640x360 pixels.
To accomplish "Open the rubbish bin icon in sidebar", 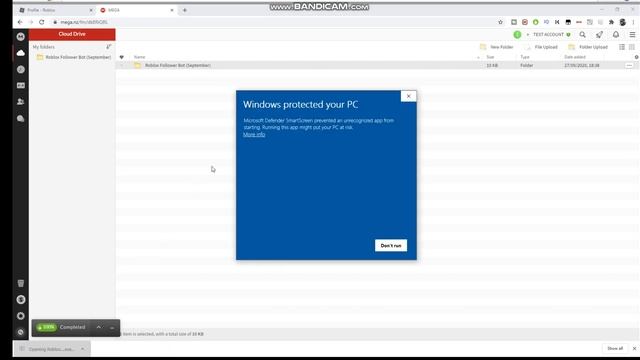I will point(20,283).
